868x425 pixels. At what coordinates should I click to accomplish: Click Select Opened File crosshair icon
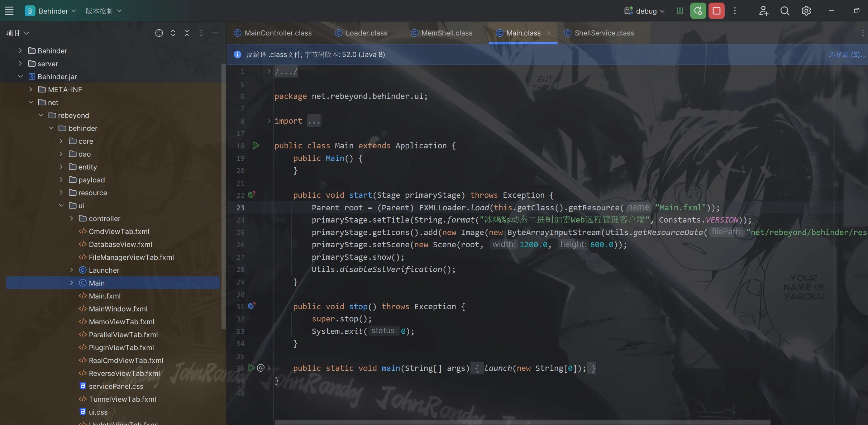pos(159,33)
